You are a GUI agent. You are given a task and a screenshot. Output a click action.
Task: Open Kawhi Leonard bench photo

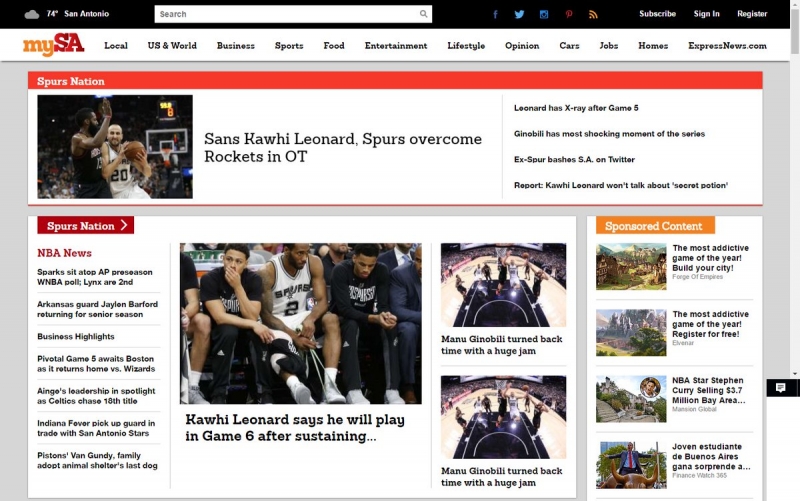coord(301,323)
